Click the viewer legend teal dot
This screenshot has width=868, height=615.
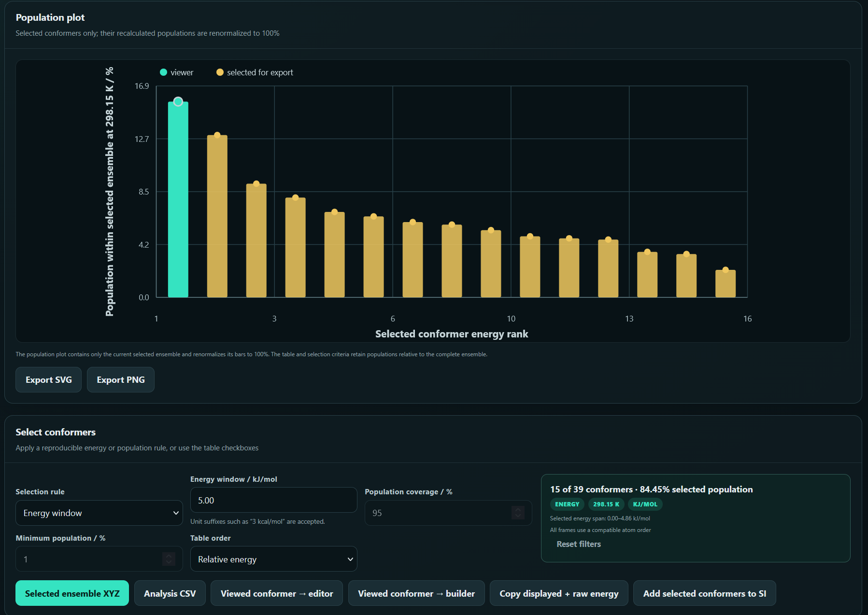pos(163,72)
